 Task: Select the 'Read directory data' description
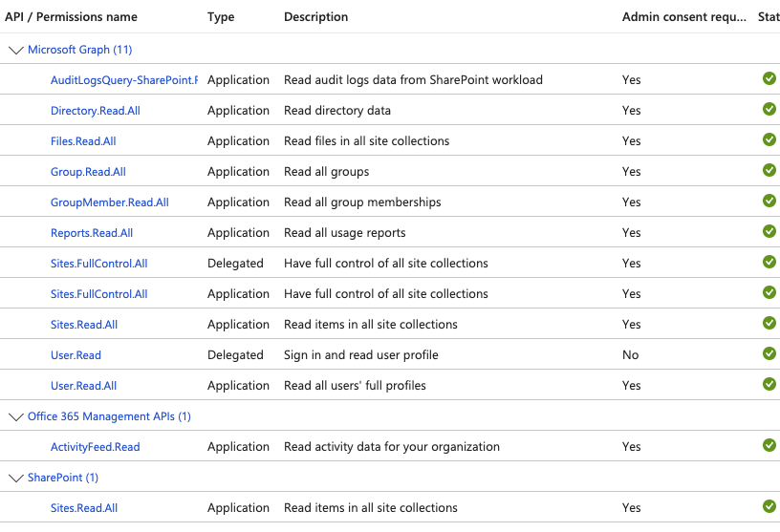tap(337, 111)
